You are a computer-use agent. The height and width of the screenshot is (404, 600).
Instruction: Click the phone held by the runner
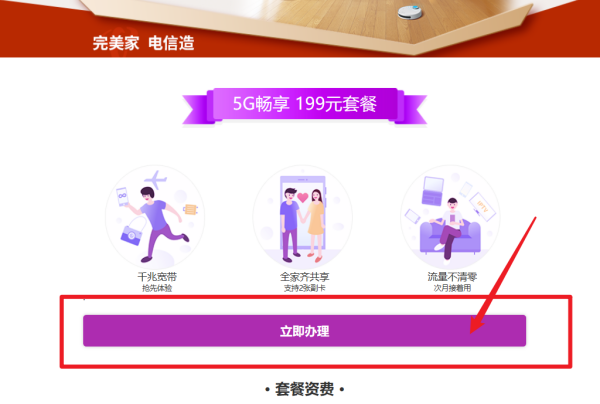[122, 196]
